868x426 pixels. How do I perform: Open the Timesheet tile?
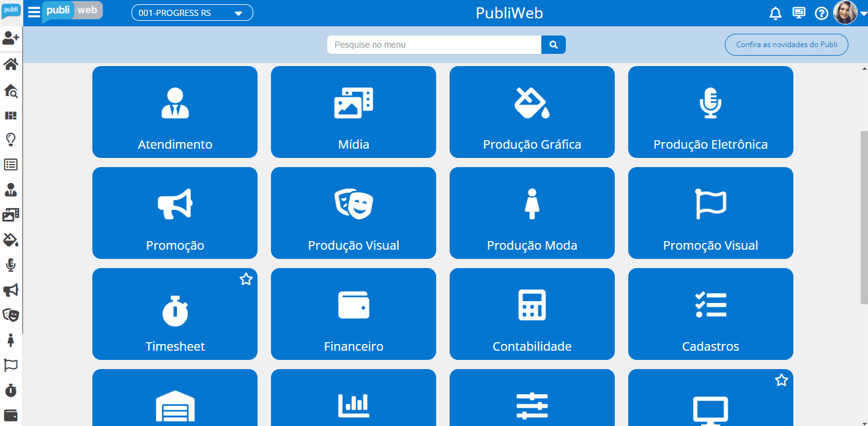coord(175,314)
